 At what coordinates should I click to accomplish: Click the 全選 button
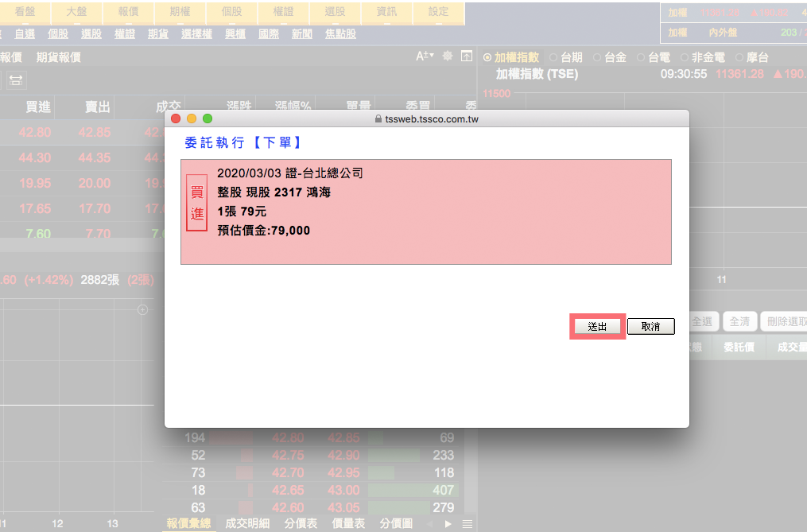tap(702, 322)
